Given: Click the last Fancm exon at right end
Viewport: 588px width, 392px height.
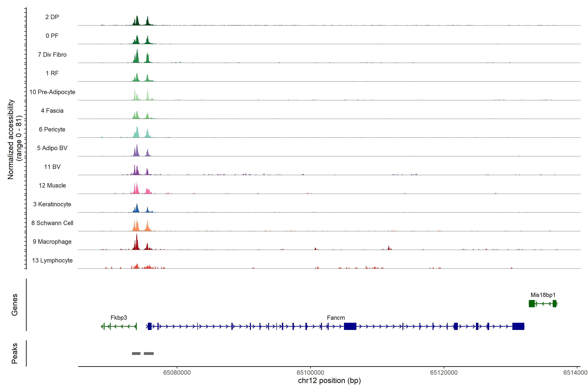Looking at the screenshot, I should pyautogui.click(x=518, y=326).
